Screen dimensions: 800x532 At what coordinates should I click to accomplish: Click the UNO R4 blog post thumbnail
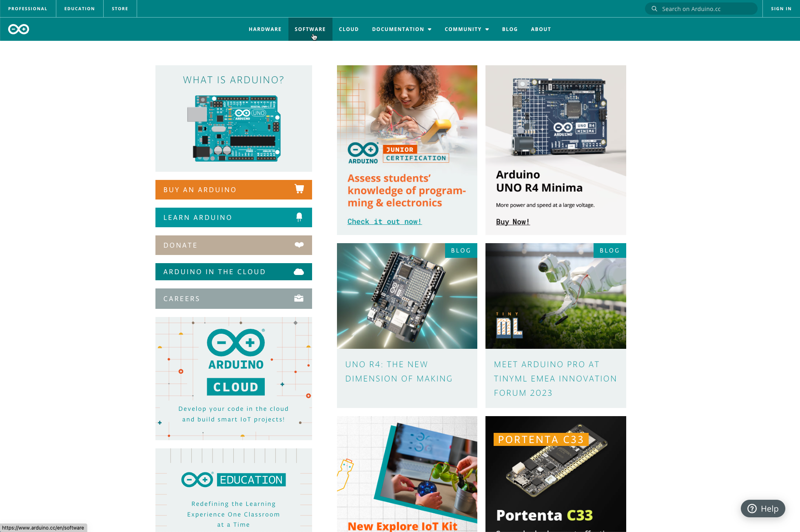click(x=407, y=296)
